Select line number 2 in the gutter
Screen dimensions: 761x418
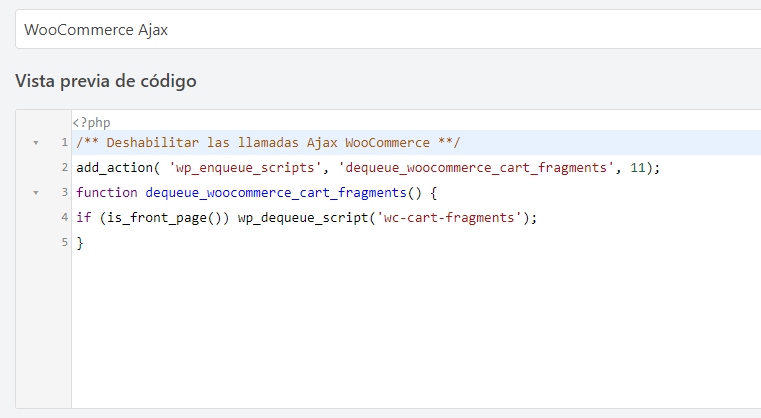point(65,167)
